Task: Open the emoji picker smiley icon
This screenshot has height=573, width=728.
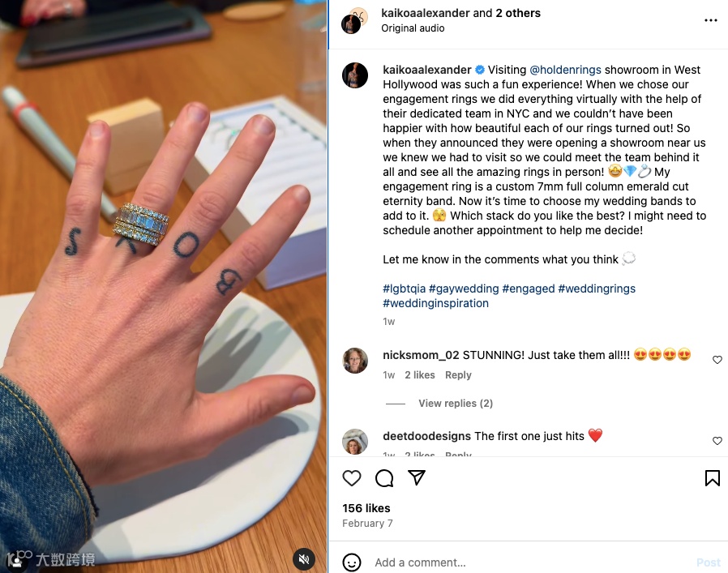Action: (x=352, y=562)
